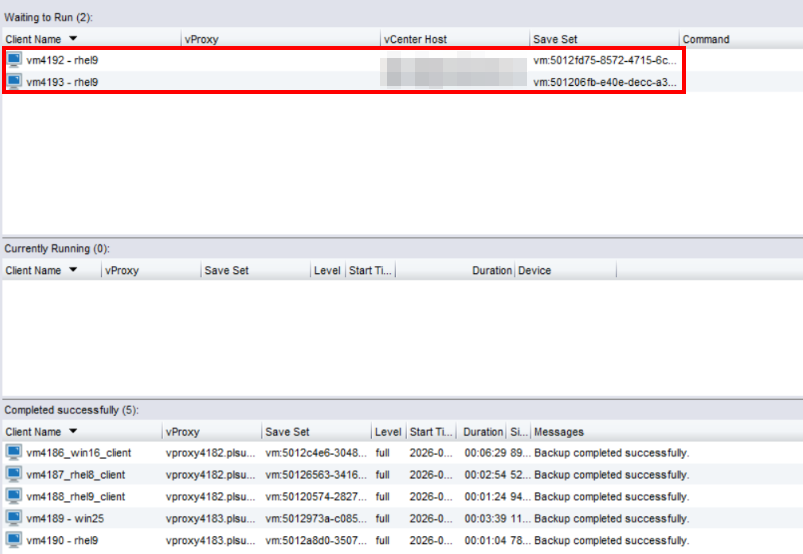The width and height of the screenshot is (803, 554).
Task: Click save set vm:5012fd75-8572-4715-6c...
Action: tap(604, 60)
